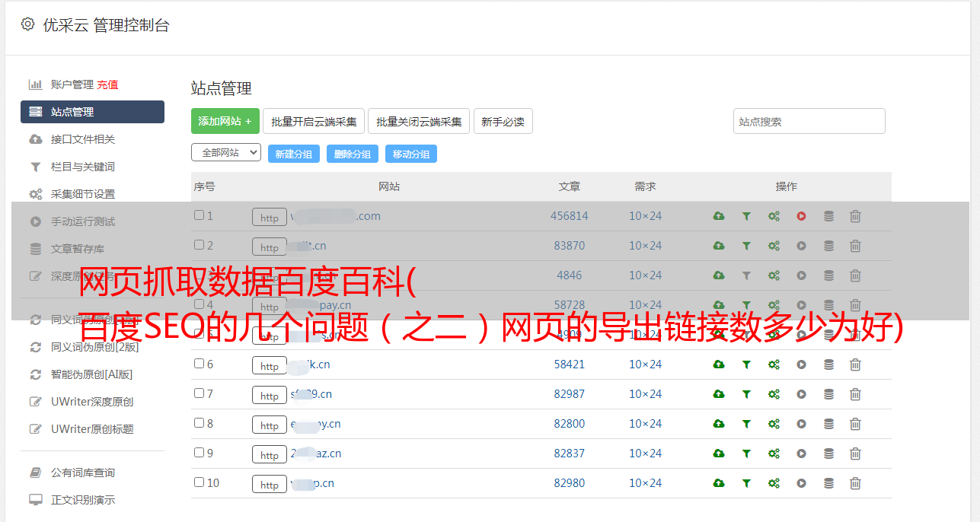Tick the checkbox for site row 1
980x522 pixels.
(x=199, y=215)
